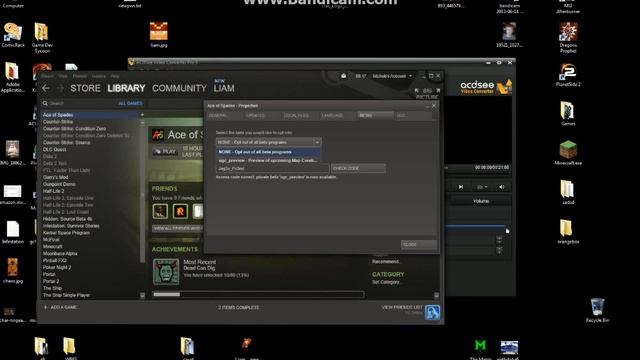
Task: Click the friends list avatar icon
Action: (x=432, y=313)
